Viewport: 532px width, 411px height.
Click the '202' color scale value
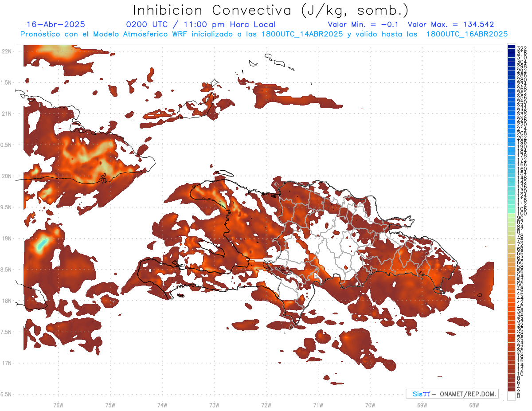522,137
